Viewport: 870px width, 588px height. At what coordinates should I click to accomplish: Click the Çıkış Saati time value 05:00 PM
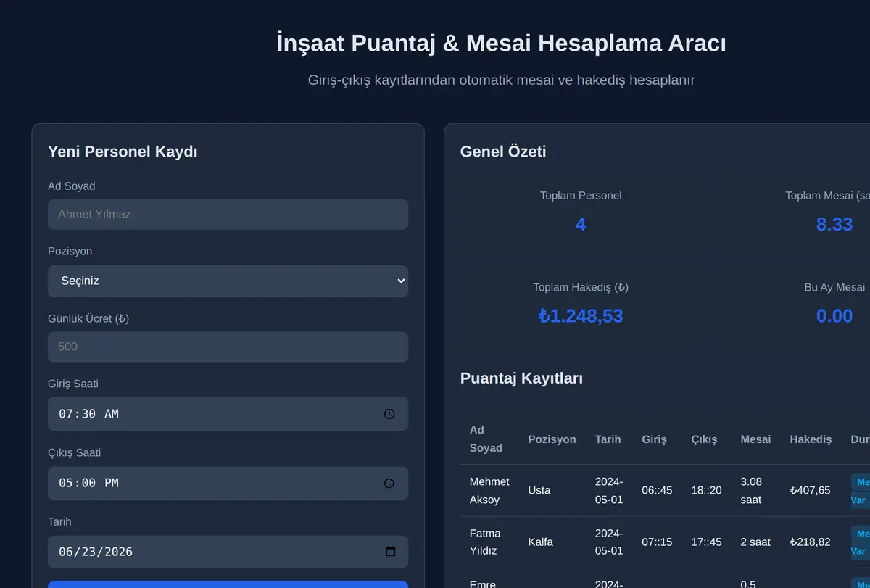[88, 483]
